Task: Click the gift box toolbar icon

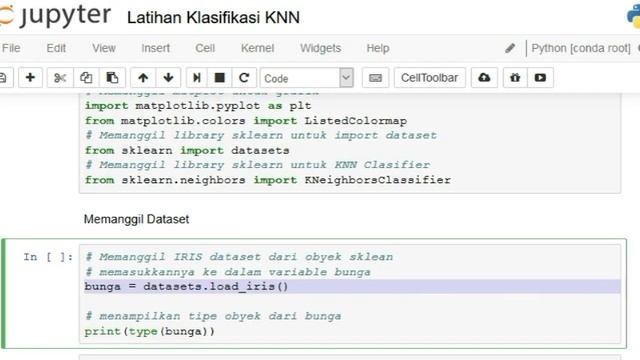Action: coord(515,78)
